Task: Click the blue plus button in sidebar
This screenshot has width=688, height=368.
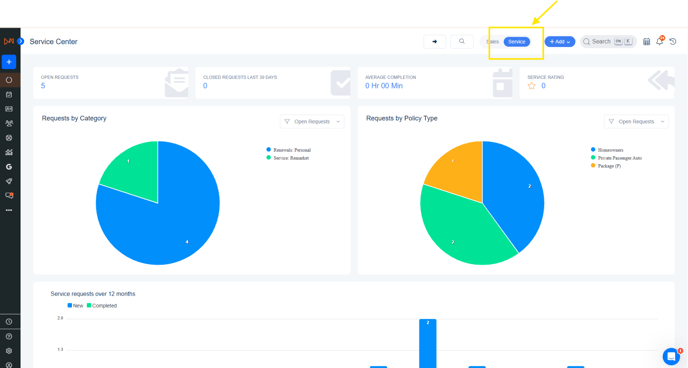Action: (x=9, y=62)
